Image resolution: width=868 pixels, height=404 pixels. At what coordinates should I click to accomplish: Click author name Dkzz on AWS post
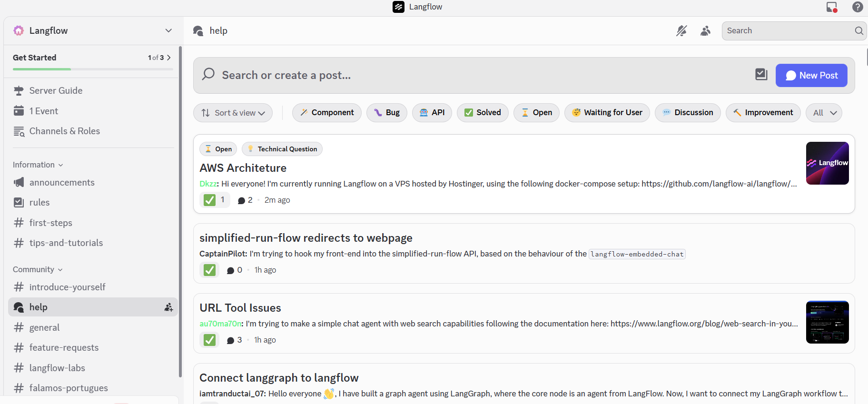tap(208, 184)
